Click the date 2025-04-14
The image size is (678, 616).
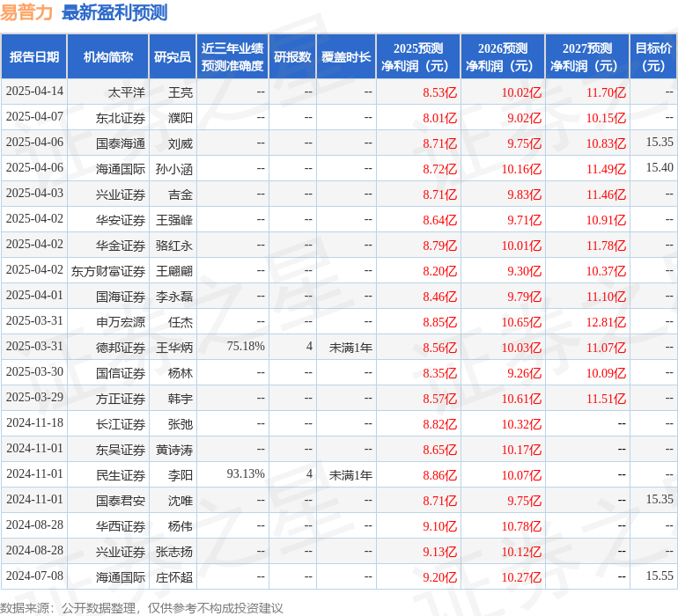(34, 92)
